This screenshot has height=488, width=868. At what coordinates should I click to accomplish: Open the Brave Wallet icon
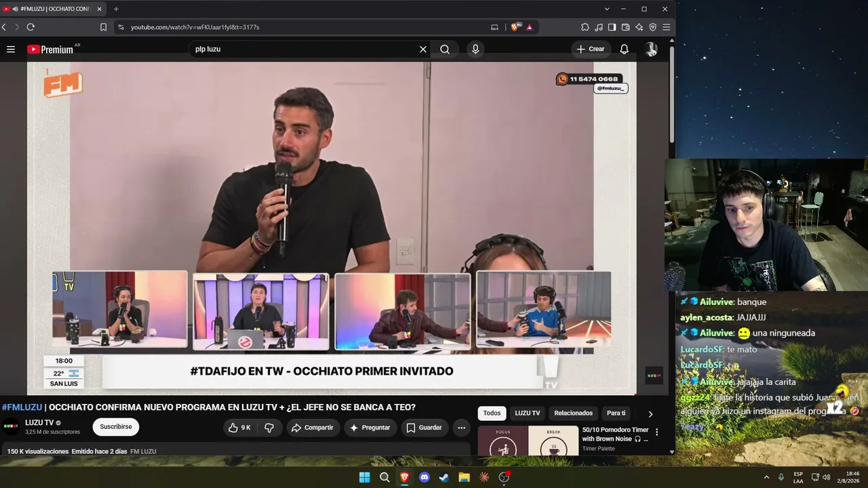[x=625, y=27]
